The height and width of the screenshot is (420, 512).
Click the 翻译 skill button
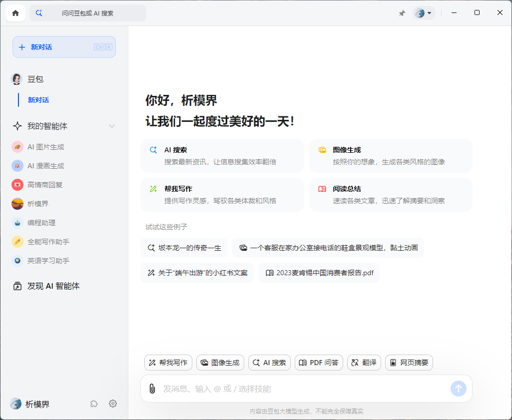(364, 363)
